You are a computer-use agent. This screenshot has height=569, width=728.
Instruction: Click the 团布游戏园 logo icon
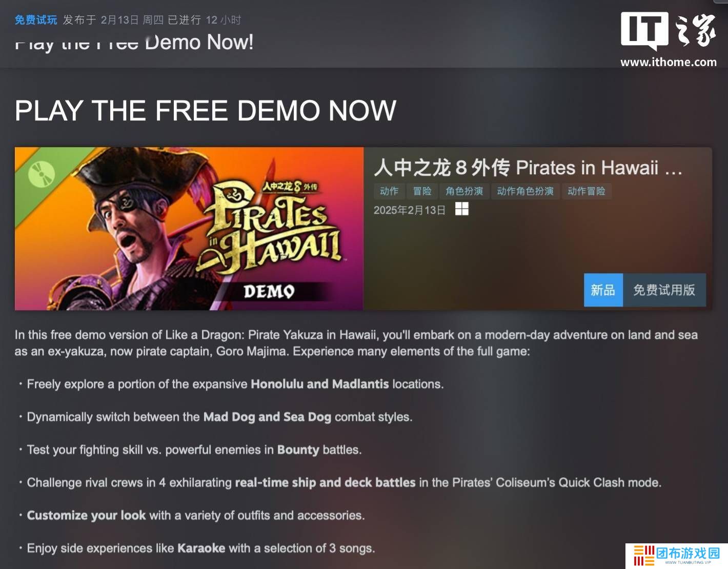[644, 556]
